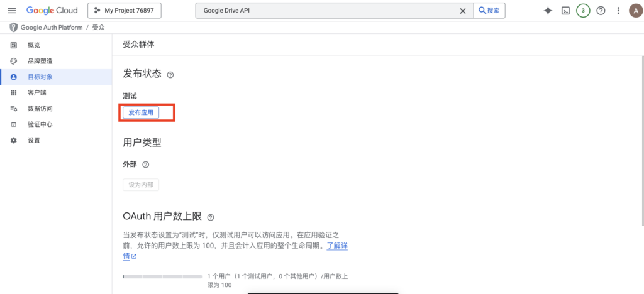644x294 pixels.
Task: Click help icon next to 外部
Action: point(146,165)
